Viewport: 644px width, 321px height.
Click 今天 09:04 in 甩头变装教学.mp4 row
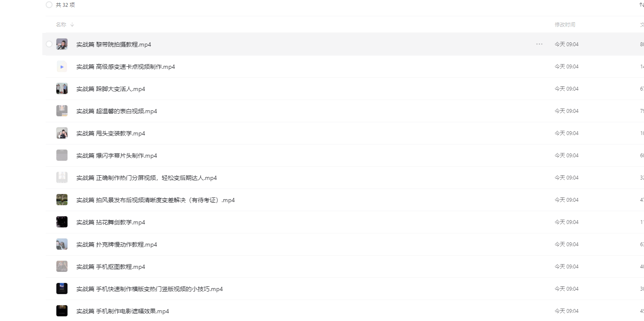pos(566,133)
